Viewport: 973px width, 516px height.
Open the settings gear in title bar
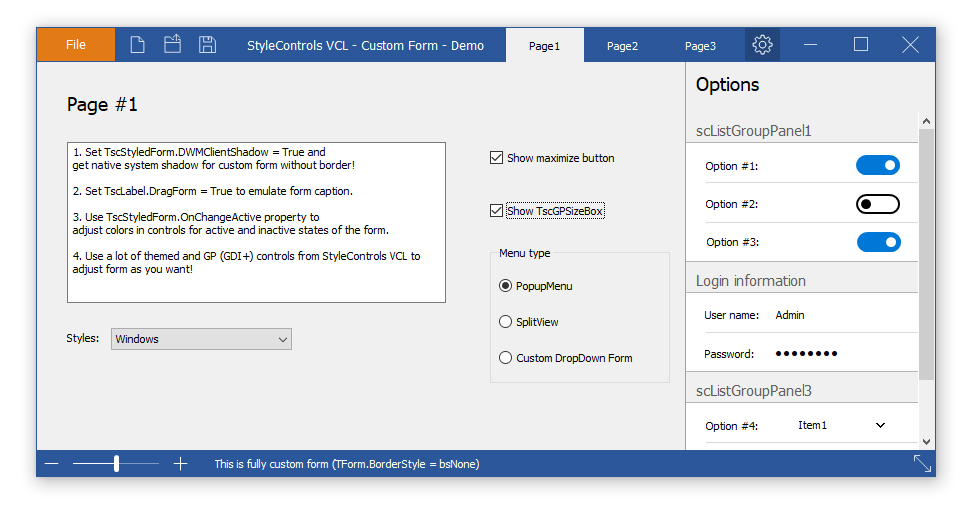(x=762, y=45)
